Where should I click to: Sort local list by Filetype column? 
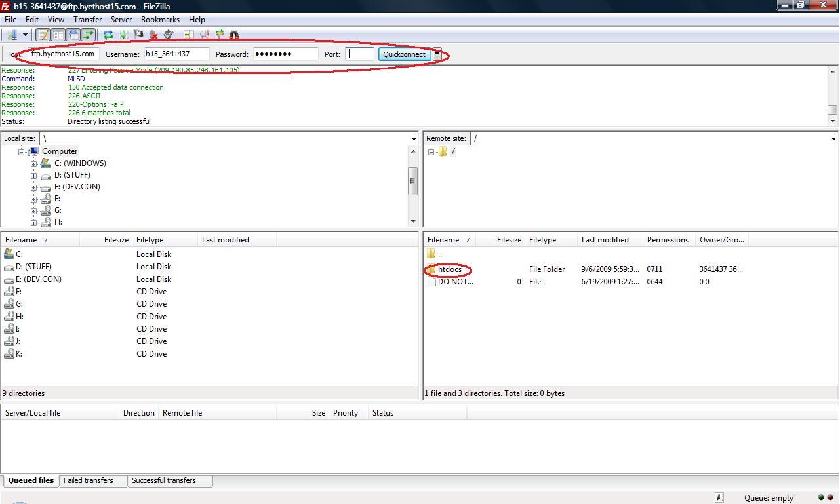[165, 240]
